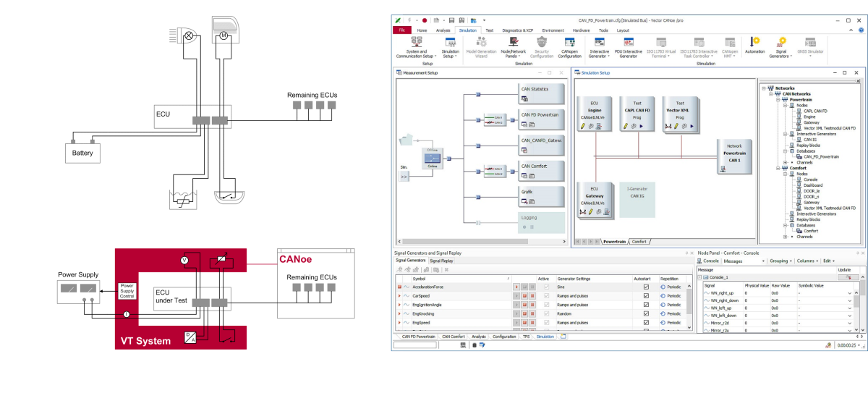The height and width of the screenshot is (409, 868).
Task: Open the File menu button
Action: (401, 30)
